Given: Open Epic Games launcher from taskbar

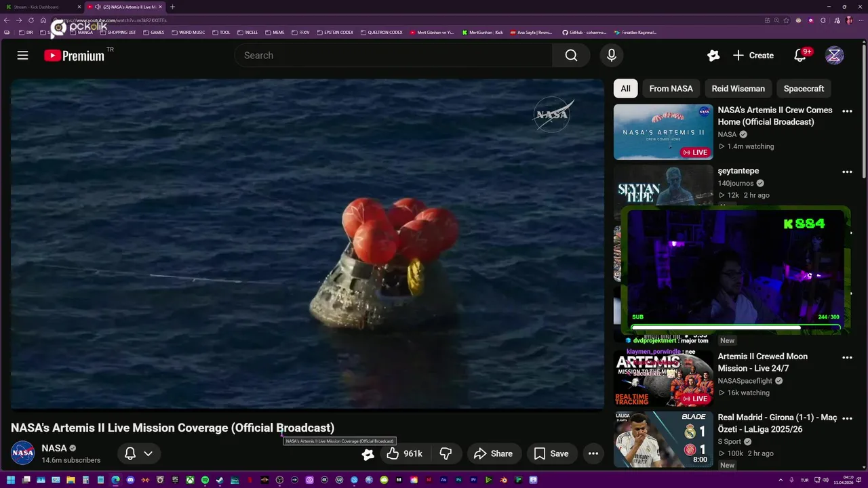Looking at the screenshot, I should (x=175, y=480).
